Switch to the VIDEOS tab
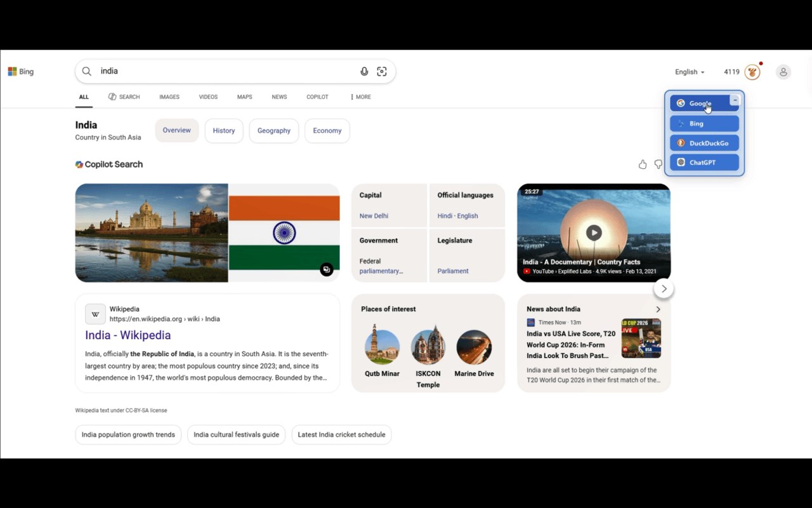Screen dimensions: 812x508 208,97
